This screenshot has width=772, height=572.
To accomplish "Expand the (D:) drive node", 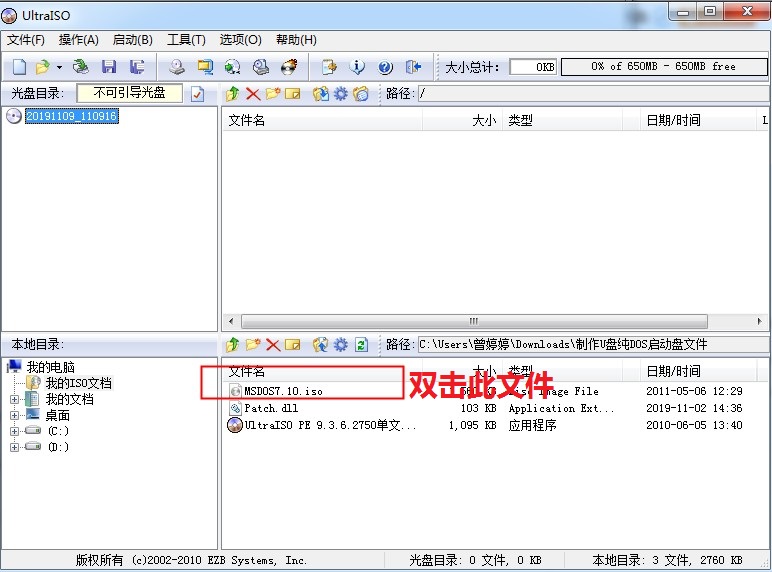I will pos(14,447).
